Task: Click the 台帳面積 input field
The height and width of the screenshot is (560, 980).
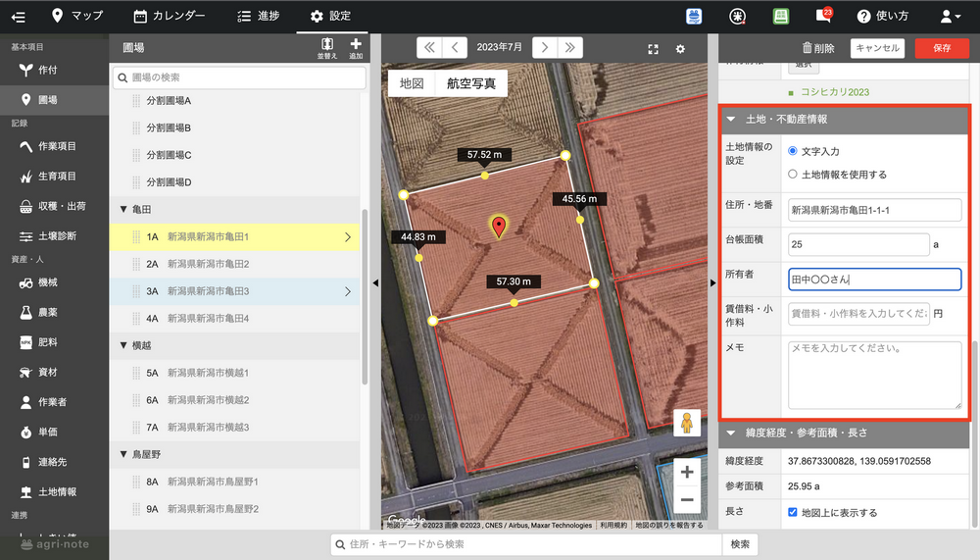Action: (858, 244)
